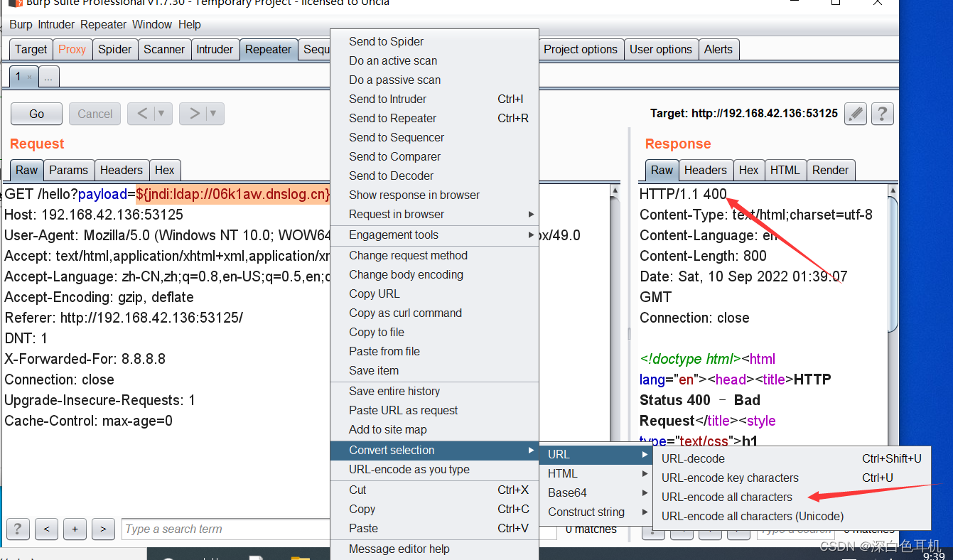Switch to the Intruder tab
This screenshot has width=953, height=560.
point(215,49)
